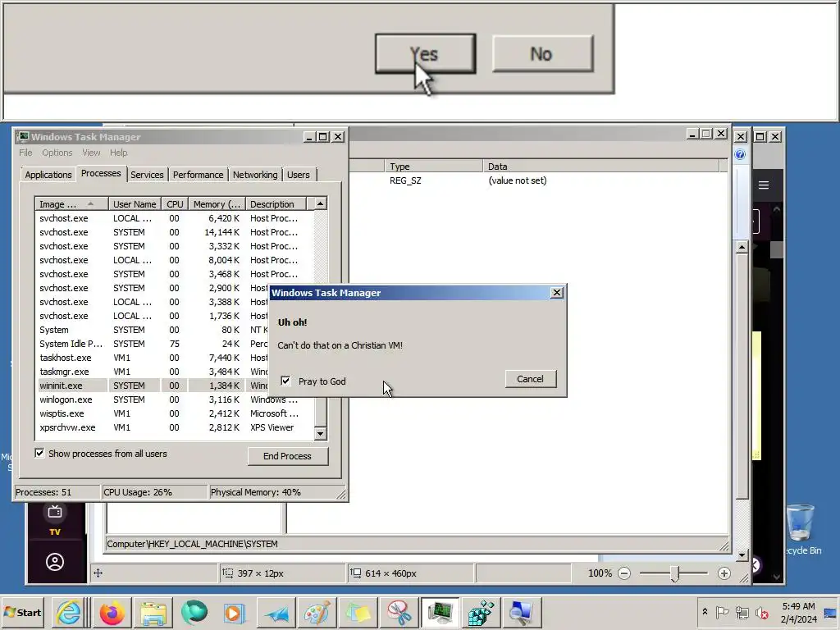Close the Uh oh Task Manager dialog
The image size is (840, 630).
557,293
